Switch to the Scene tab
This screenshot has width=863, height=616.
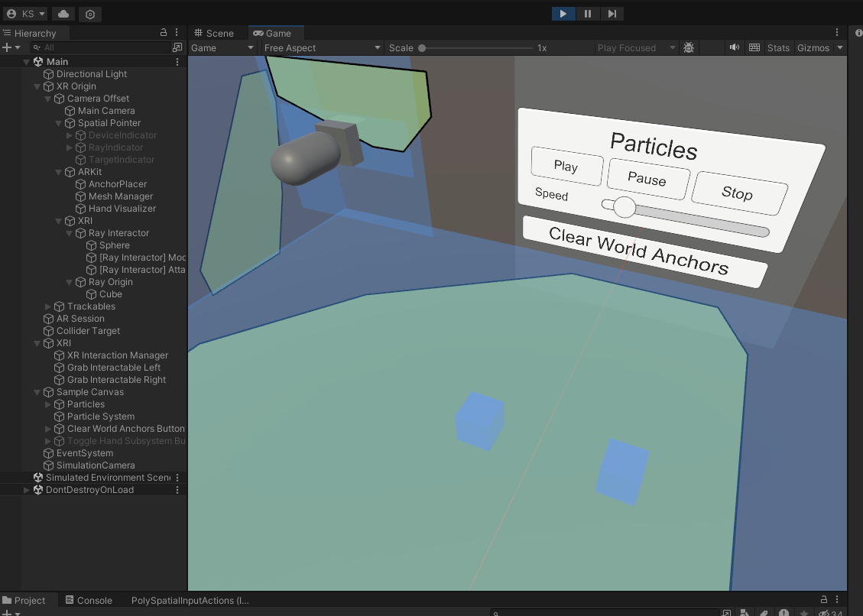[218, 33]
